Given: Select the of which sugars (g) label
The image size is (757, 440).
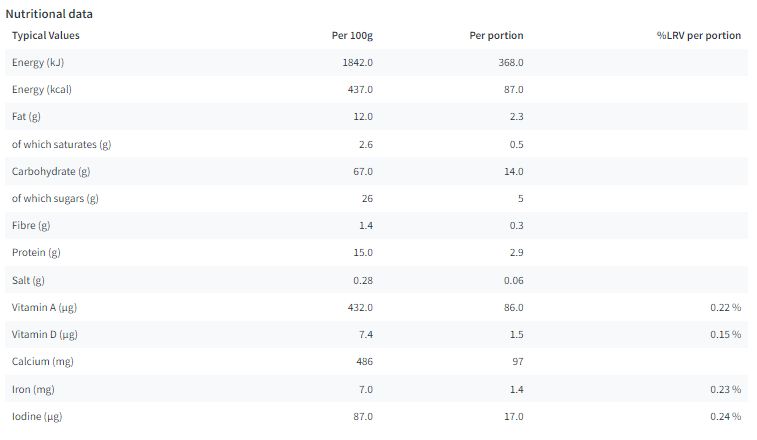Looking at the screenshot, I should click(55, 199).
